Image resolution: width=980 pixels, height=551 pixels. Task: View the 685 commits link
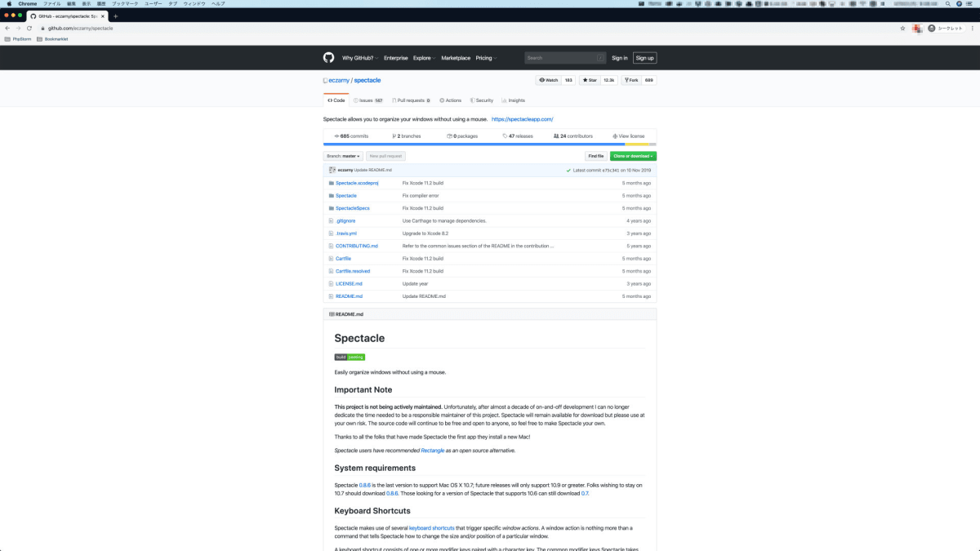(x=352, y=136)
